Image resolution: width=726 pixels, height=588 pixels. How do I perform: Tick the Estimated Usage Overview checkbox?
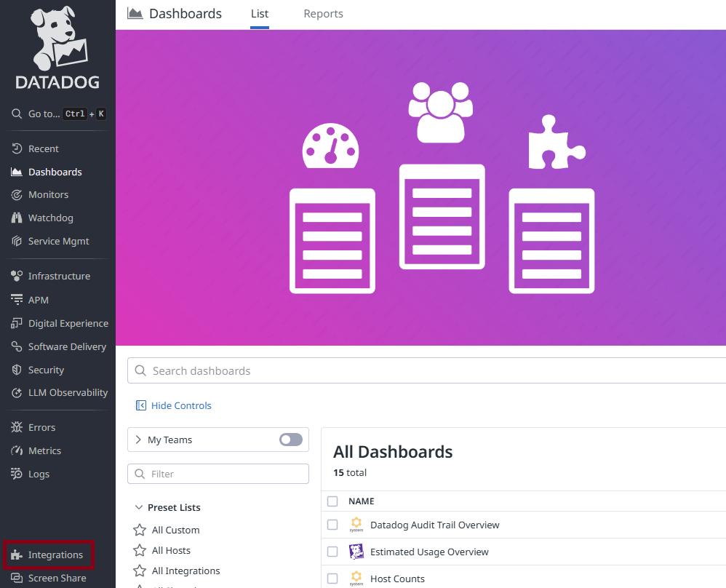(x=332, y=552)
